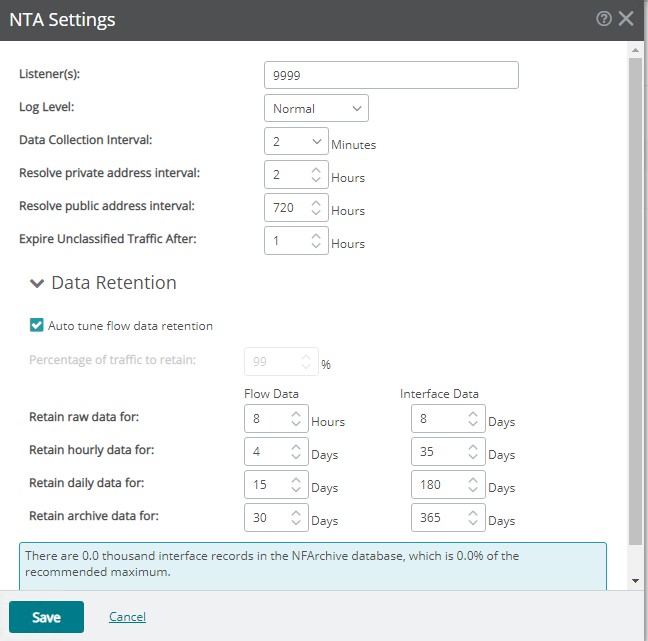Click the NFArchive database info message
Screen dimensions: 648x641
pyautogui.click(x=313, y=566)
